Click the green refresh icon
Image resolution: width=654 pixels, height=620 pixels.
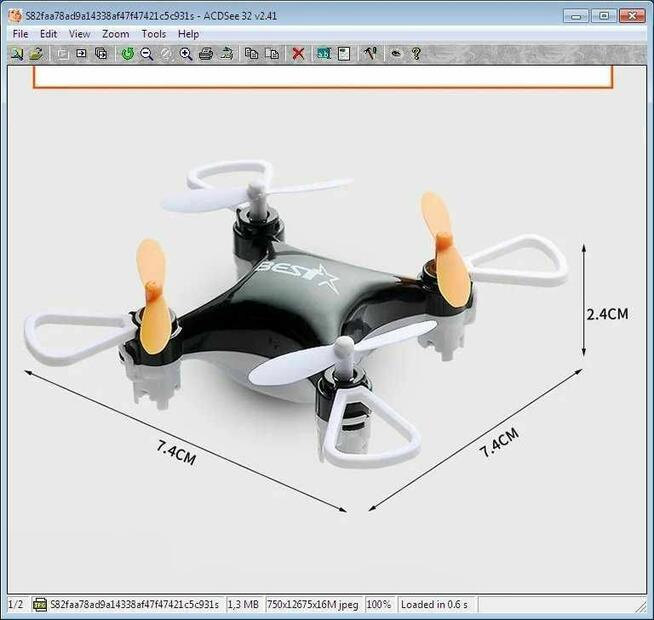click(128, 54)
